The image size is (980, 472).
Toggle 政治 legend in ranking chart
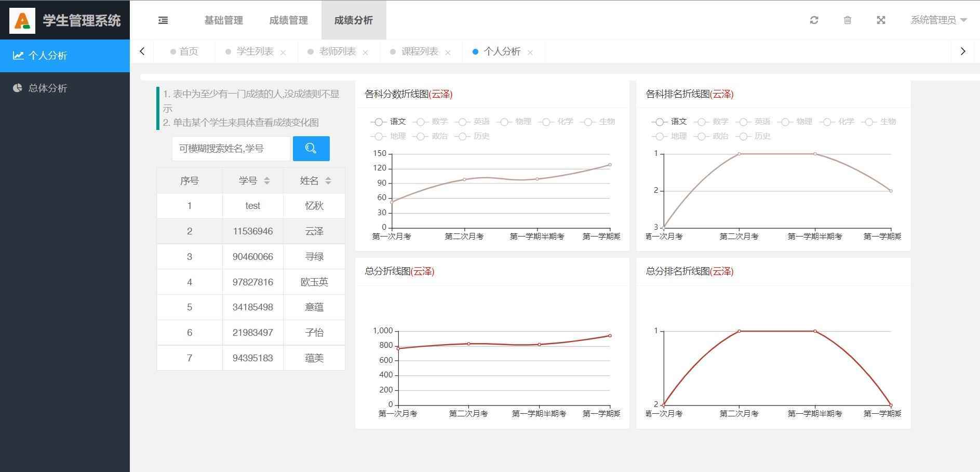point(711,136)
